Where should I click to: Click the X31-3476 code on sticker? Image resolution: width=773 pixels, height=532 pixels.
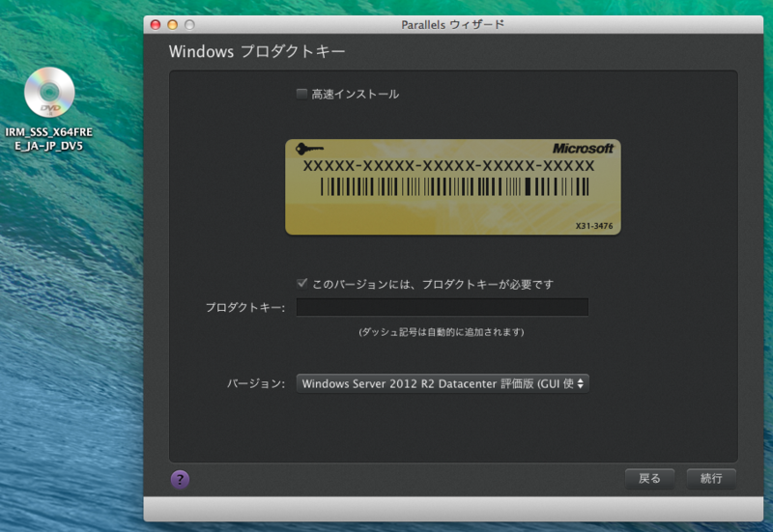pyautogui.click(x=594, y=226)
